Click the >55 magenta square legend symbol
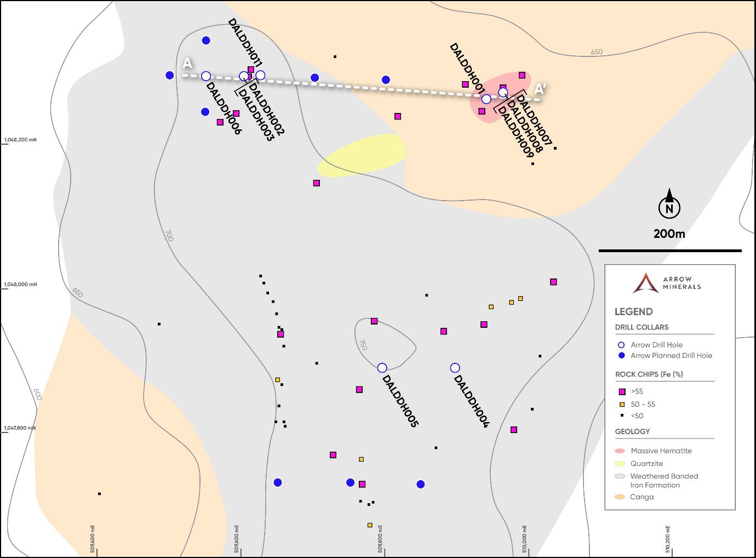 click(x=622, y=392)
